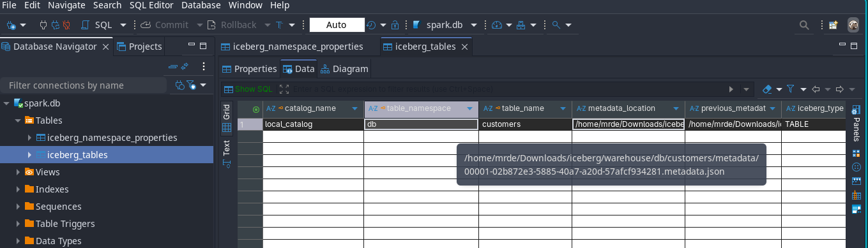The height and width of the screenshot is (248, 868).
Task: Open the Window menu
Action: [x=246, y=5]
